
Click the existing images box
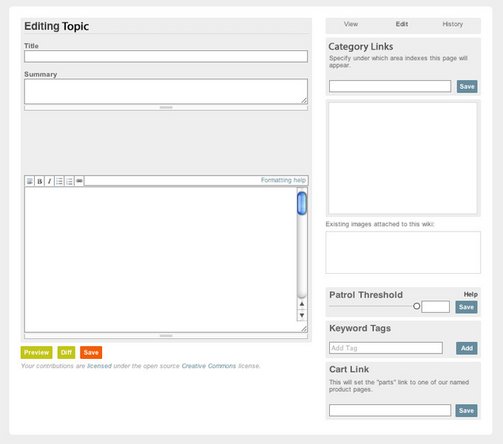pyautogui.click(x=403, y=252)
